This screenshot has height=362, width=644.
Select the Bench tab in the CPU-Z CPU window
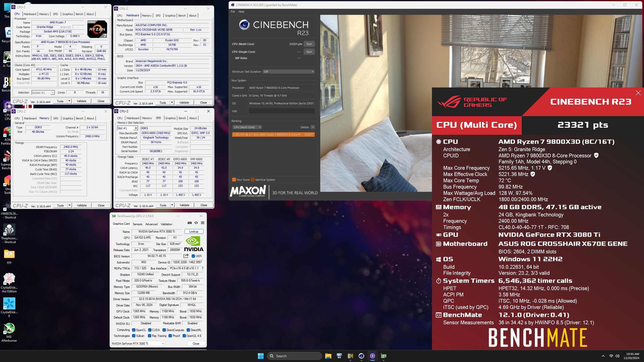(x=79, y=14)
